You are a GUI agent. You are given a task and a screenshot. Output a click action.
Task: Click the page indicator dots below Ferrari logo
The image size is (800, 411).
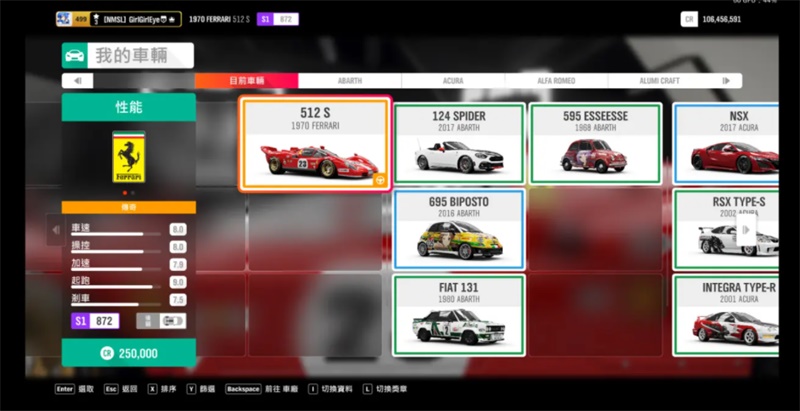tap(129, 193)
